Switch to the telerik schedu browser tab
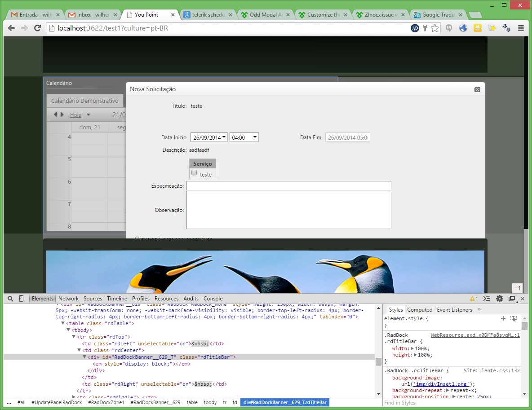532x410 pixels. [208, 14]
